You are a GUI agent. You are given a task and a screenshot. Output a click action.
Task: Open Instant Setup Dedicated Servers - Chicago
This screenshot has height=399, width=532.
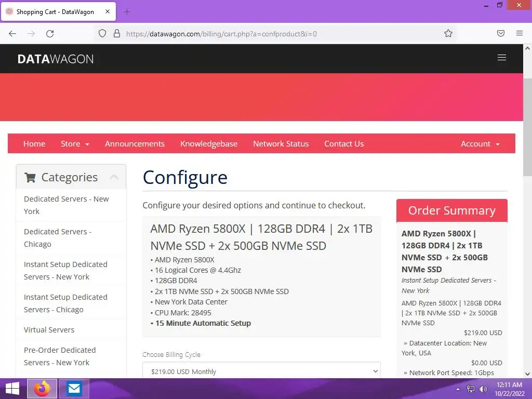(71, 303)
